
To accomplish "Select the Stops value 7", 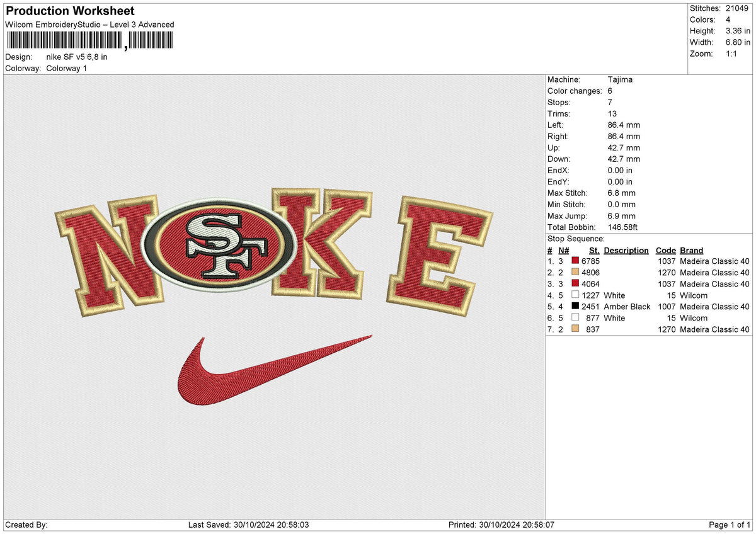I will point(610,103).
